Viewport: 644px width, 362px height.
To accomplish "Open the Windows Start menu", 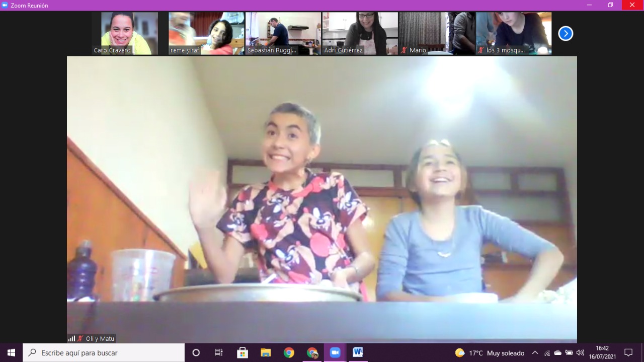I will tap(11, 352).
